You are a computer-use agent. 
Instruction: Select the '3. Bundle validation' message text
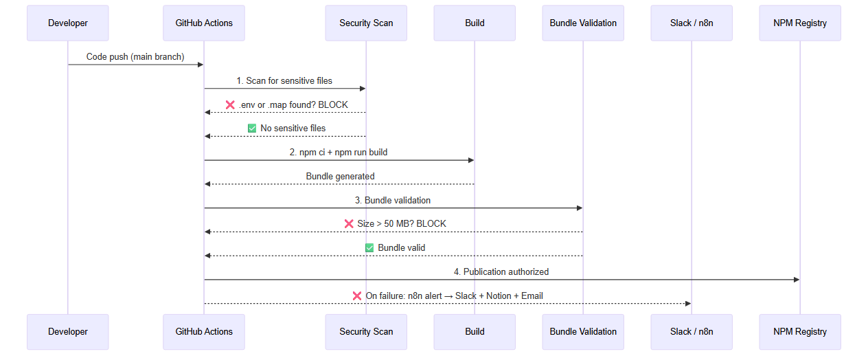393,201
